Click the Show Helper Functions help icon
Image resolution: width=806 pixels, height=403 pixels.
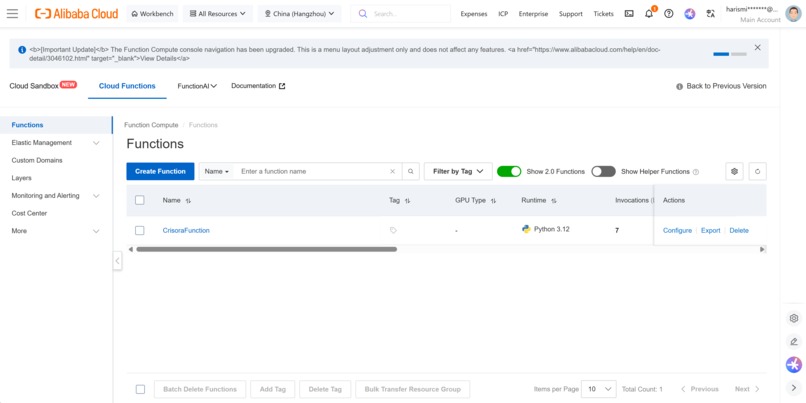point(695,172)
